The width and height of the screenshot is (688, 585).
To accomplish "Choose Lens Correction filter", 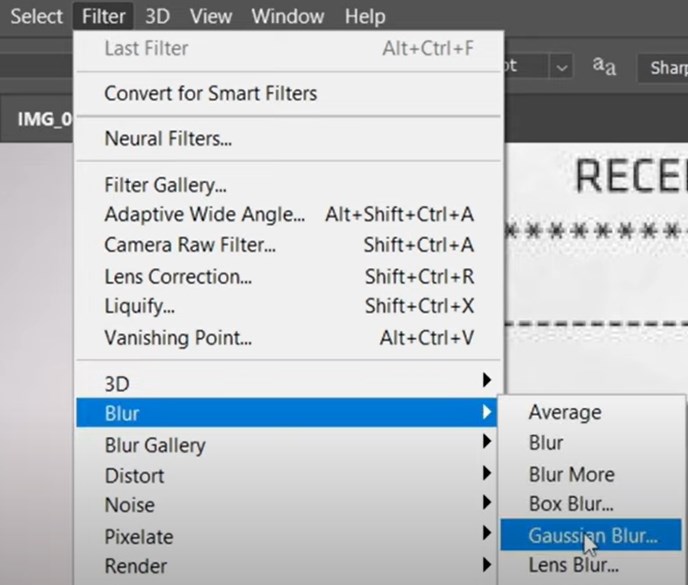I will click(178, 276).
